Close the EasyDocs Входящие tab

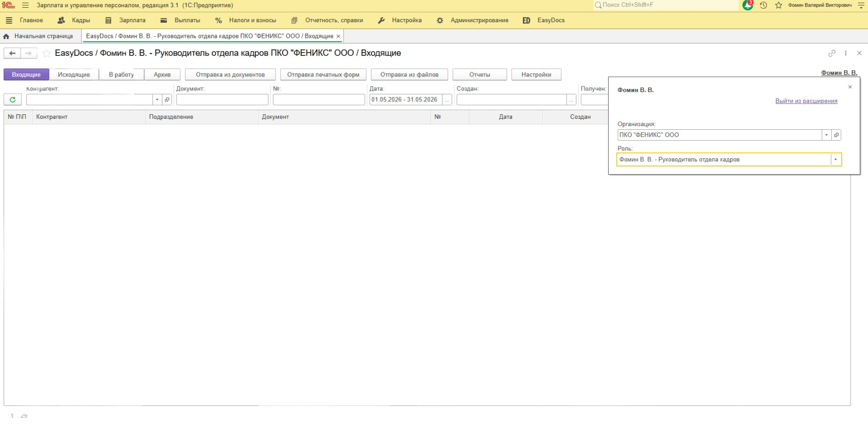coord(338,36)
